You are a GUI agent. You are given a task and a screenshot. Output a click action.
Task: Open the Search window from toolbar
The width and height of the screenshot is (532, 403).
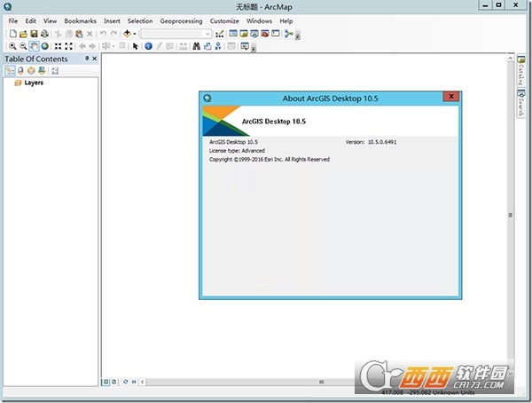[x=254, y=34]
